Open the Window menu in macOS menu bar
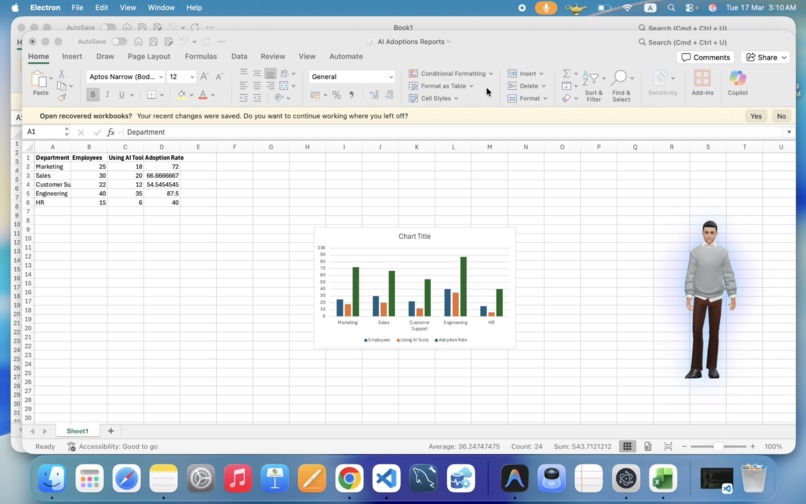The width and height of the screenshot is (806, 504). point(161,8)
